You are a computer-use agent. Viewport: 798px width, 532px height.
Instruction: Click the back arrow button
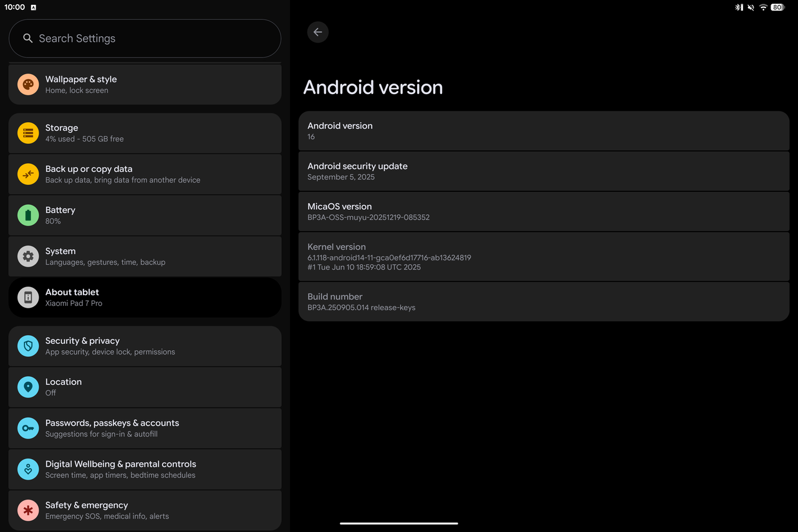point(317,32)
